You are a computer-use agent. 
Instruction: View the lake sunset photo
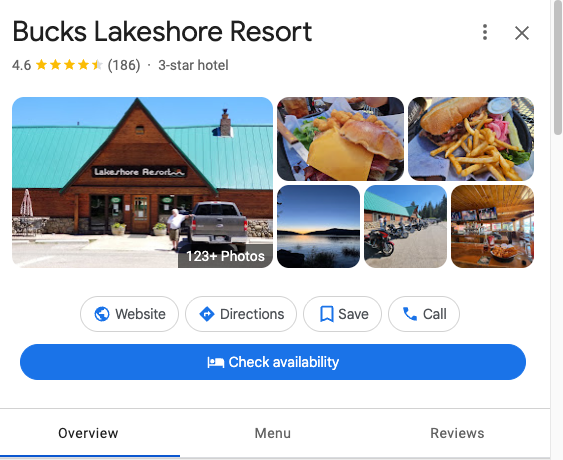pos(318,227)
